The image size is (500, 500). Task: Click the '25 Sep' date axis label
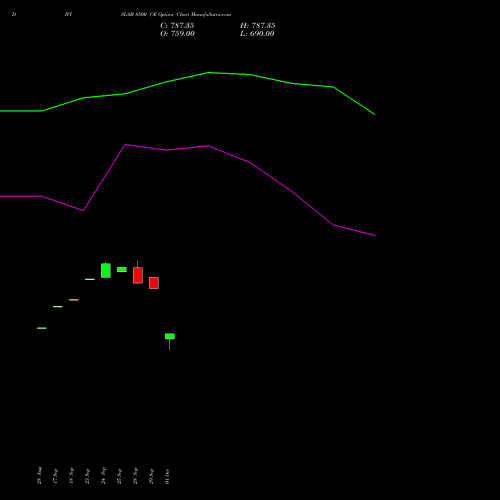(119, 476)
